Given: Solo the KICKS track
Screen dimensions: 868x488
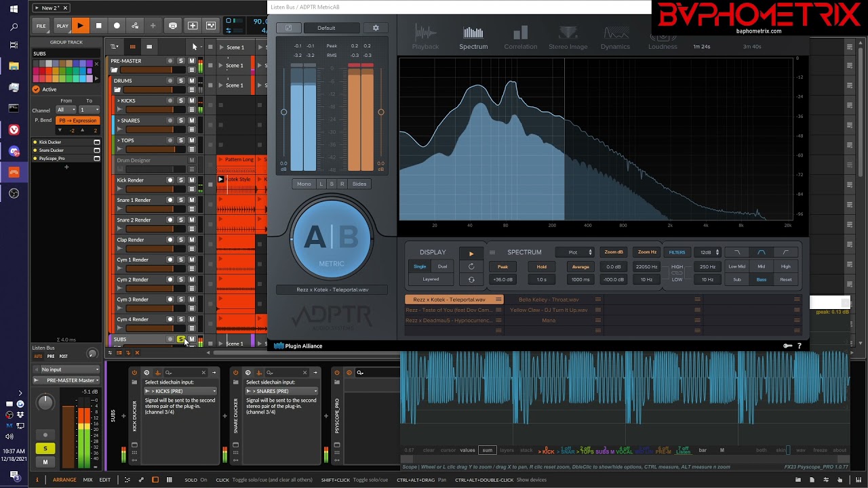Looking at the screenshot, I should pos(181,101).
